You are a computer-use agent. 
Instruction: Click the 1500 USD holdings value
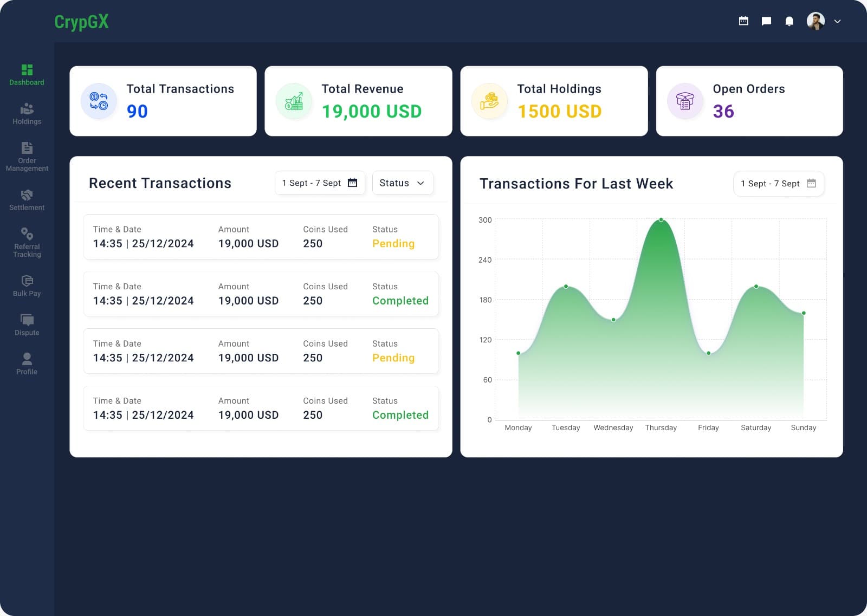tap(560, 111)
